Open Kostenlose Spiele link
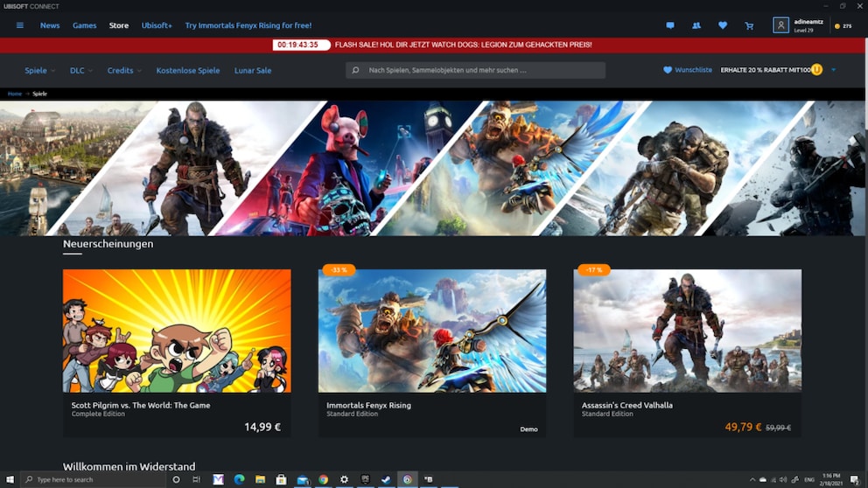 pos(187,70)
